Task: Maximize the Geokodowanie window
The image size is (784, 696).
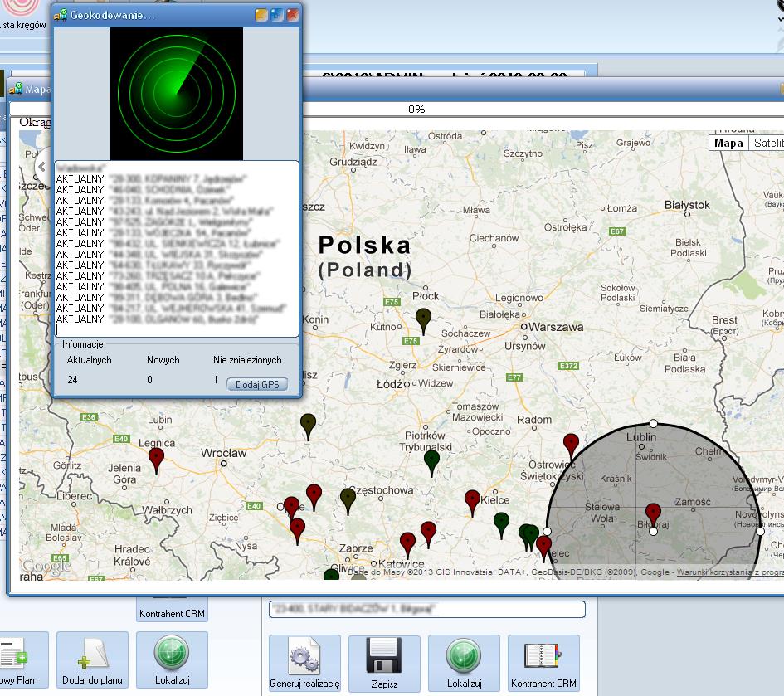Action: coord(276,15)
